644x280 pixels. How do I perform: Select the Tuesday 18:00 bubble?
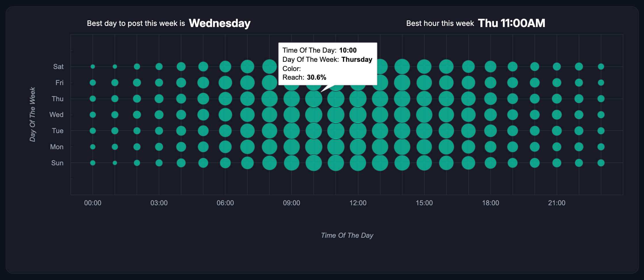click(x=490, y=131)
